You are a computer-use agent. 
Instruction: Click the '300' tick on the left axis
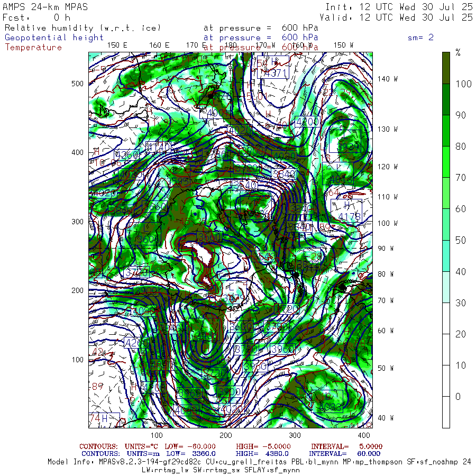[x=77, y=222]
